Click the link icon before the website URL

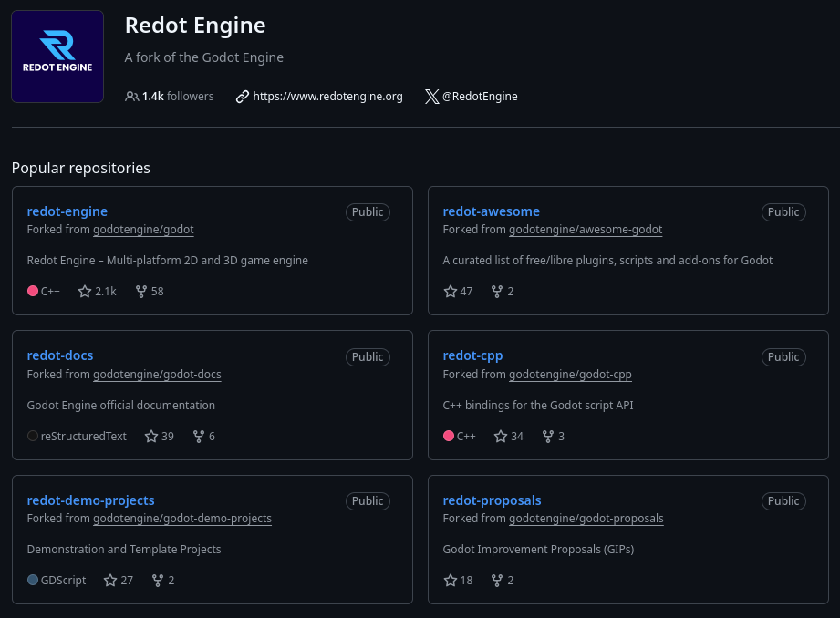pos(242,96)
